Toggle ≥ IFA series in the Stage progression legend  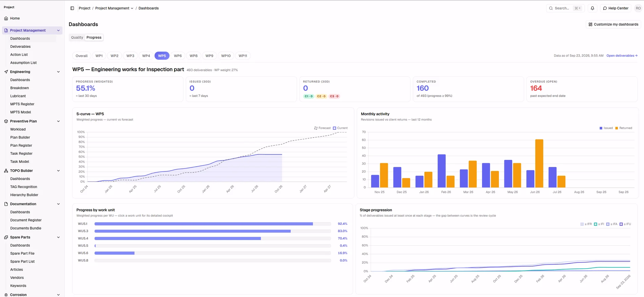(x=612, y=224)
